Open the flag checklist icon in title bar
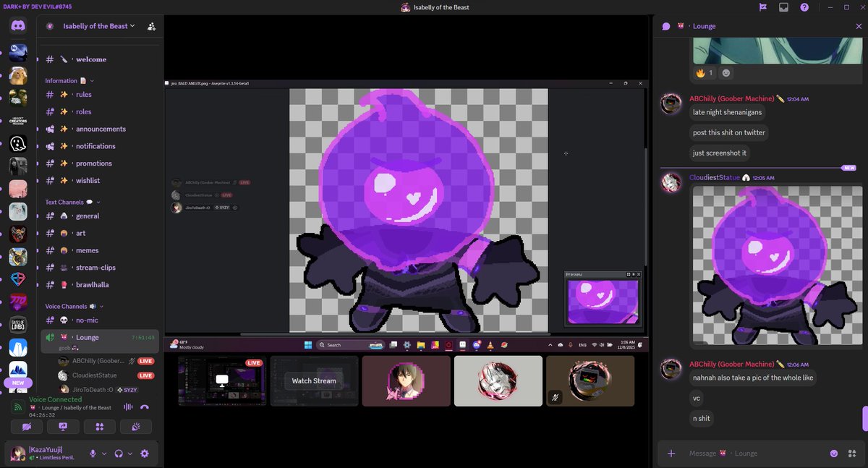 click(762, 7)
